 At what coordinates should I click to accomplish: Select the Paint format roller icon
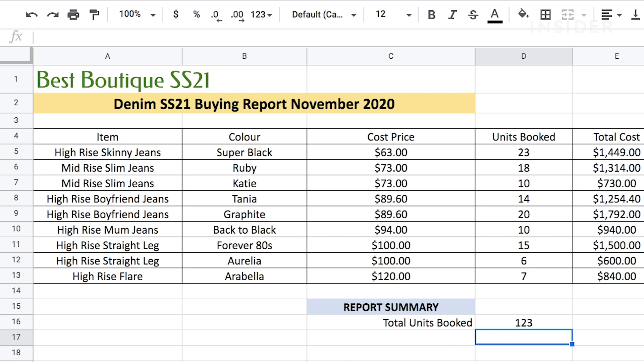click(x=94, y=14)
